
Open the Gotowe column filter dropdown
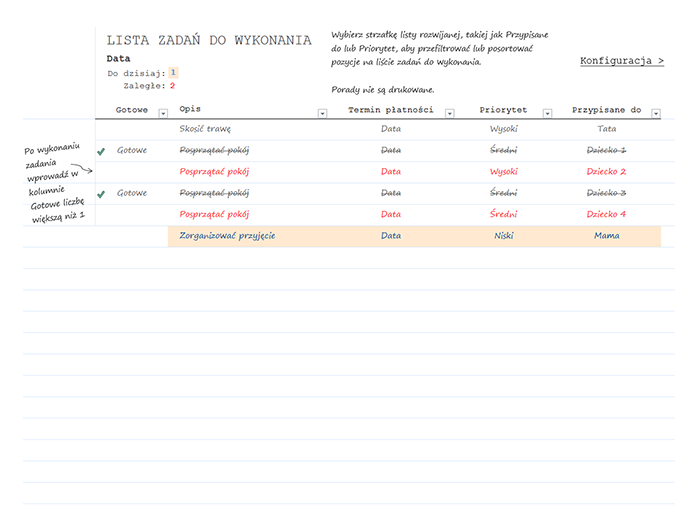point(163,113)
